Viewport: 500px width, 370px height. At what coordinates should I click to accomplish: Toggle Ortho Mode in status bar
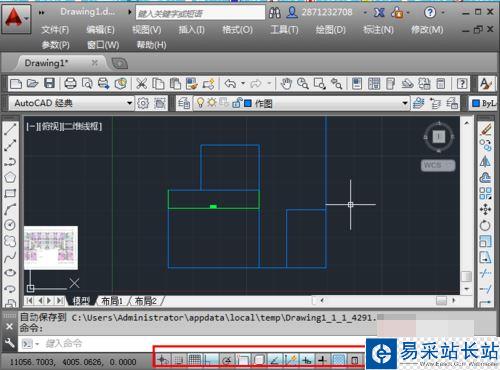point(210,360)
